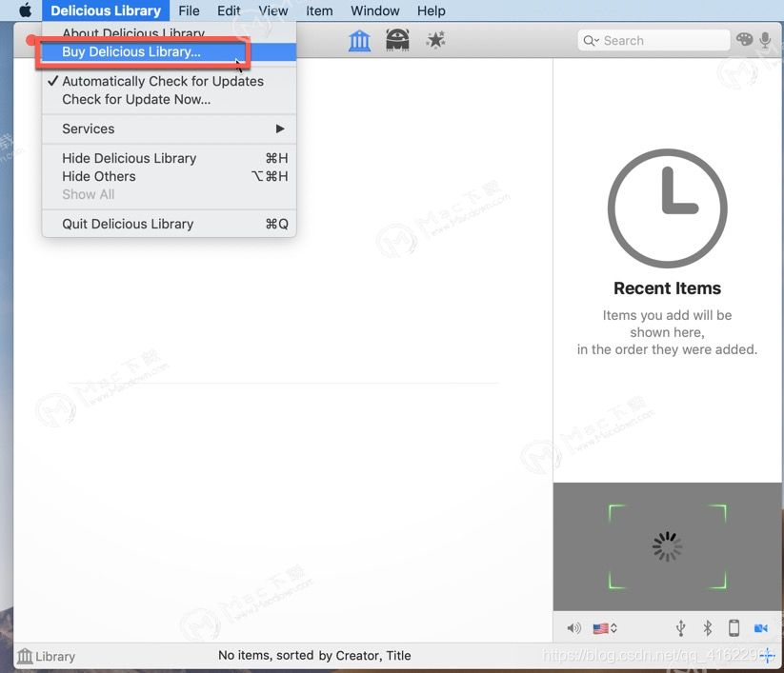Click the camera barcode scanner preview

pos(667,546)
